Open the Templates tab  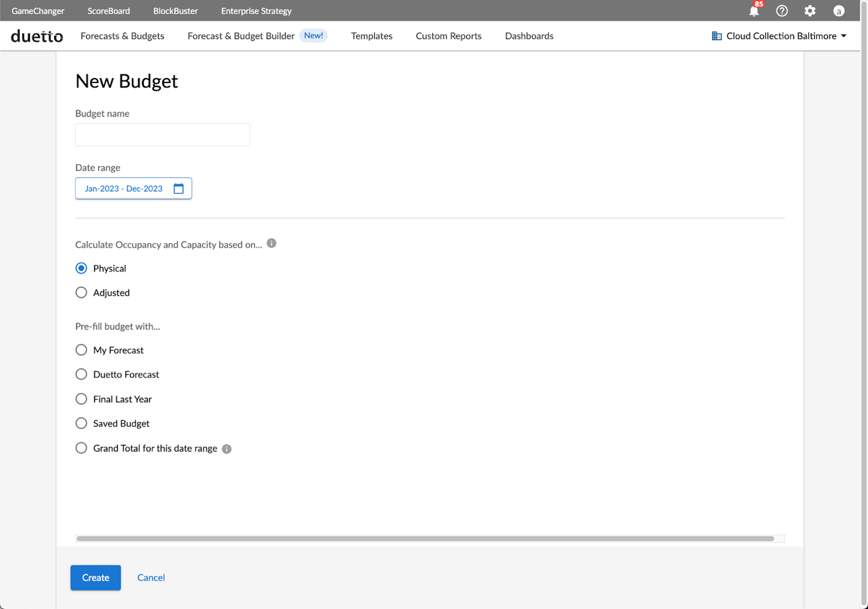click(x=372, y=36)
